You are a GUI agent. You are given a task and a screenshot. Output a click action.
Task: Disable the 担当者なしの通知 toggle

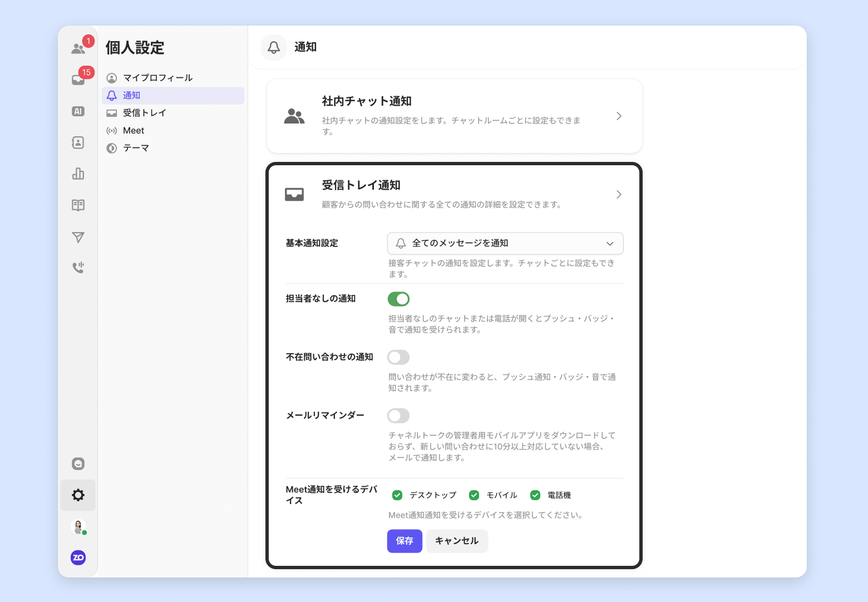point(398,299)
